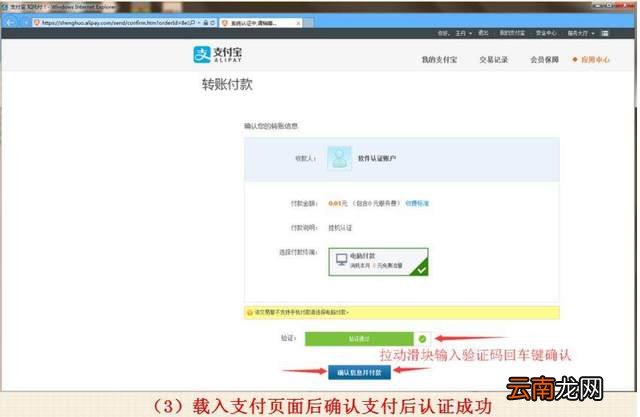
Task: Open 我的支付宝 in the main navigation
Action: 439,60
